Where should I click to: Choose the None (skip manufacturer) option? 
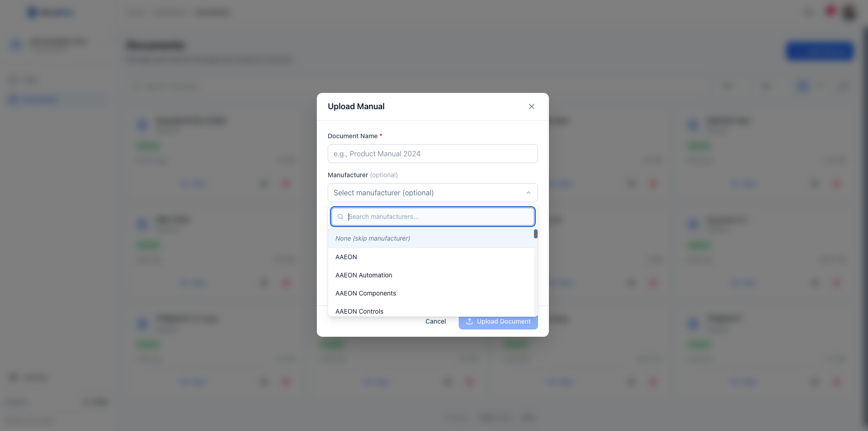(x=373, y=238)
